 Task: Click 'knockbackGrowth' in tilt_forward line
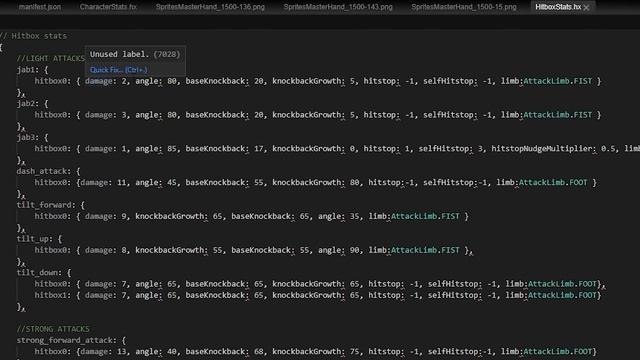169,216
